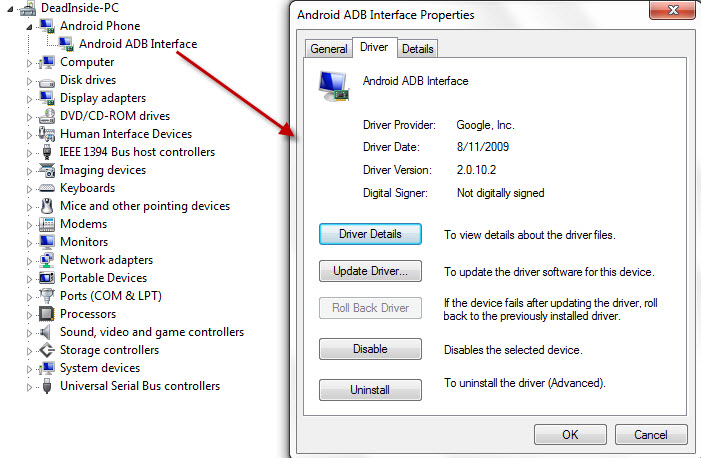Confirm the dialog with OK
This screenshot has width=701, height=458.
(x=570, y=434)
